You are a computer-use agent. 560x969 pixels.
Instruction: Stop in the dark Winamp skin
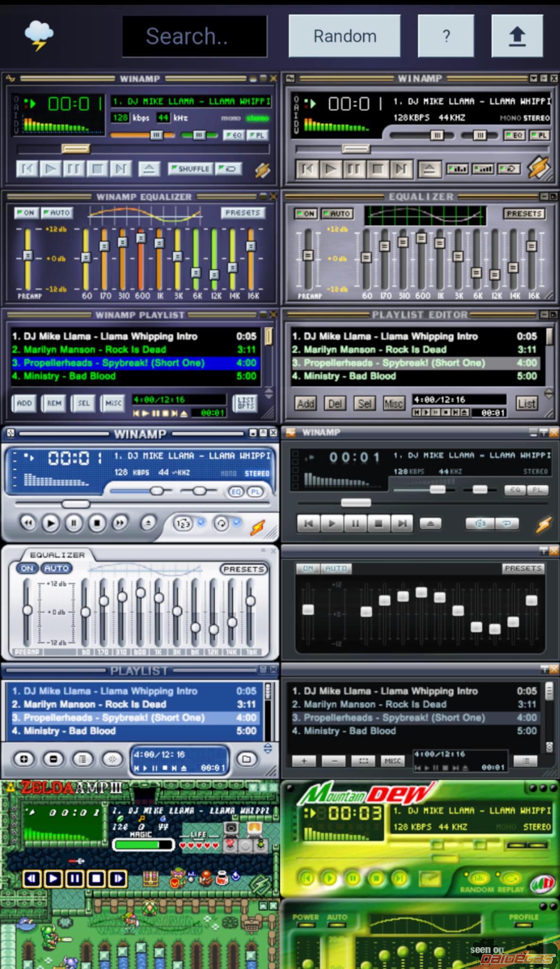click(x=378, y=524)
